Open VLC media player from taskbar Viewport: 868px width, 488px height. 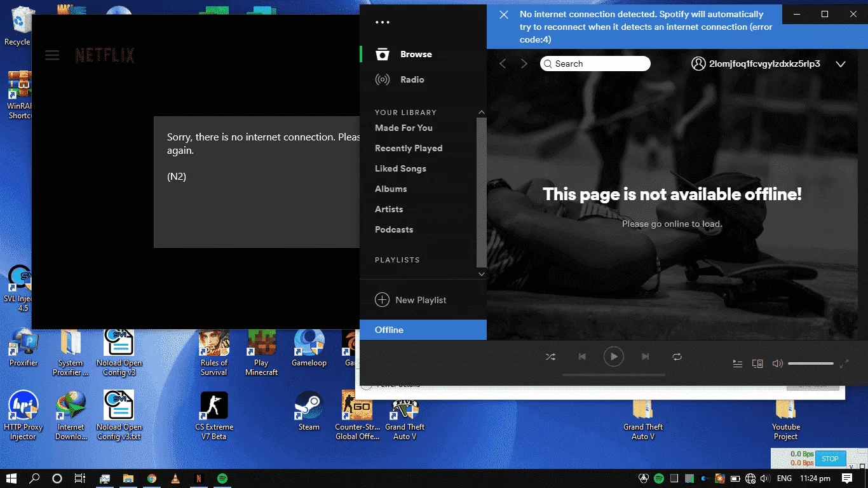point(175,478)
